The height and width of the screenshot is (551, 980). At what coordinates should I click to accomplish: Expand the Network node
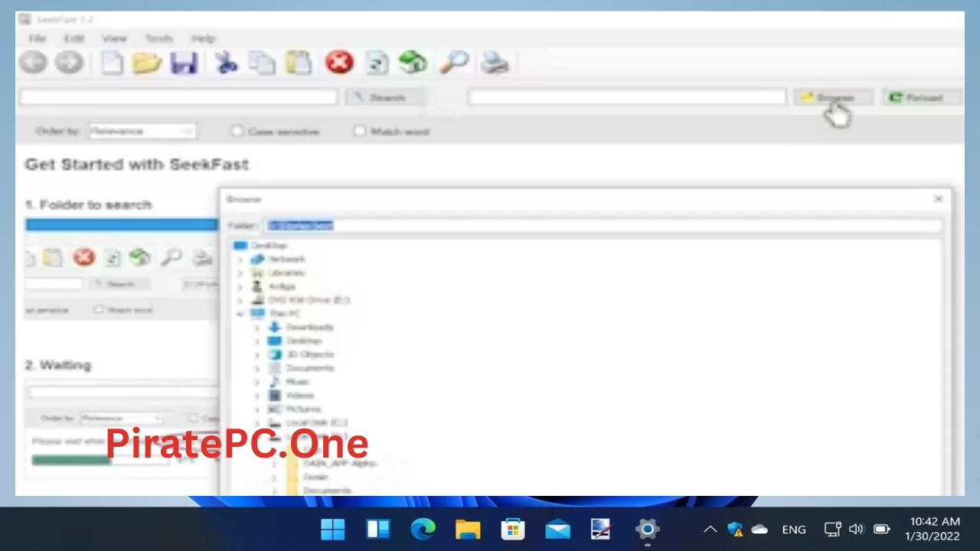pyautogui.click(x=240, y=259)
